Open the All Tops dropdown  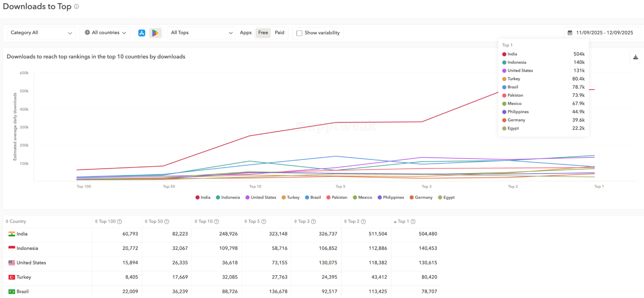[202, 33]
